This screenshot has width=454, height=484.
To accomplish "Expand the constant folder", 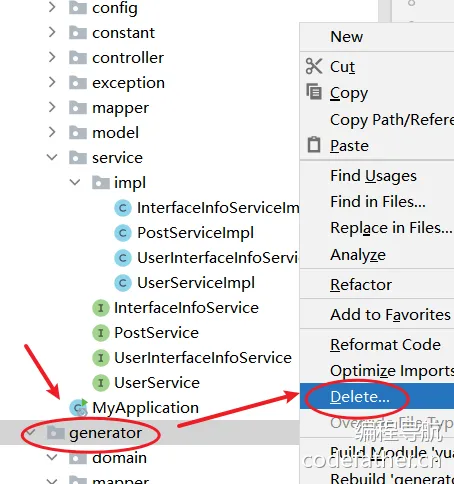I will (x=52, y=32).
